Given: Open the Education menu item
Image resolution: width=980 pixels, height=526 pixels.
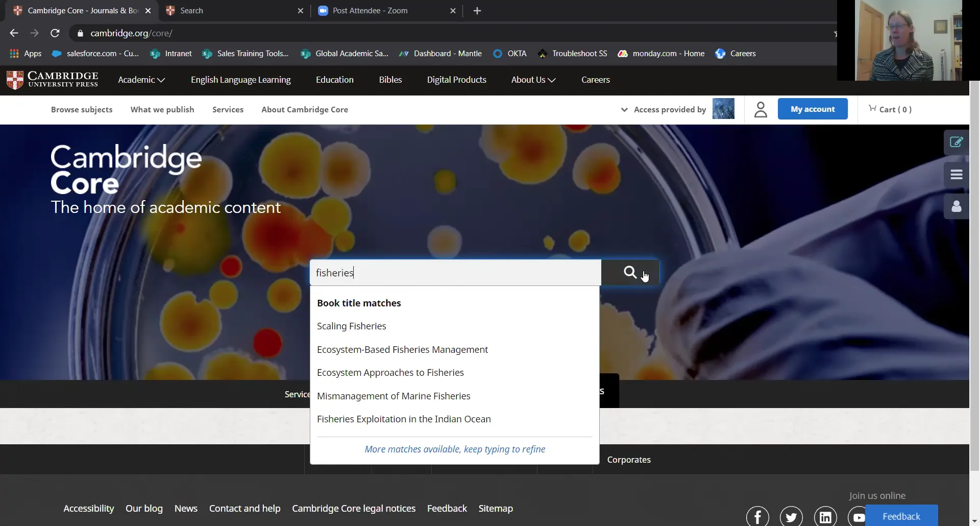Looking at the screenshot, I should point(335,80).
